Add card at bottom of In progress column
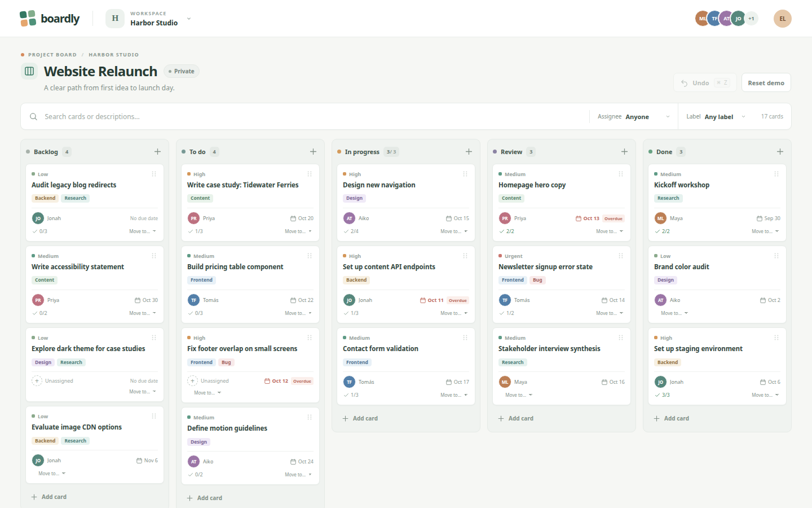This screenshot has width=812, height=508. 360,418
